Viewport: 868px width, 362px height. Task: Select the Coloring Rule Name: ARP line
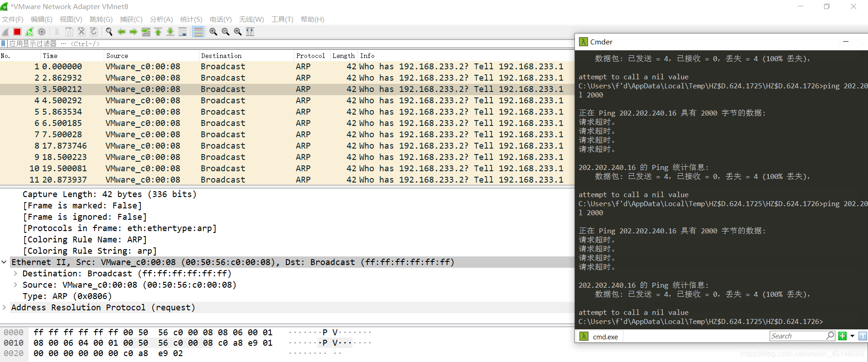[85, 240]
